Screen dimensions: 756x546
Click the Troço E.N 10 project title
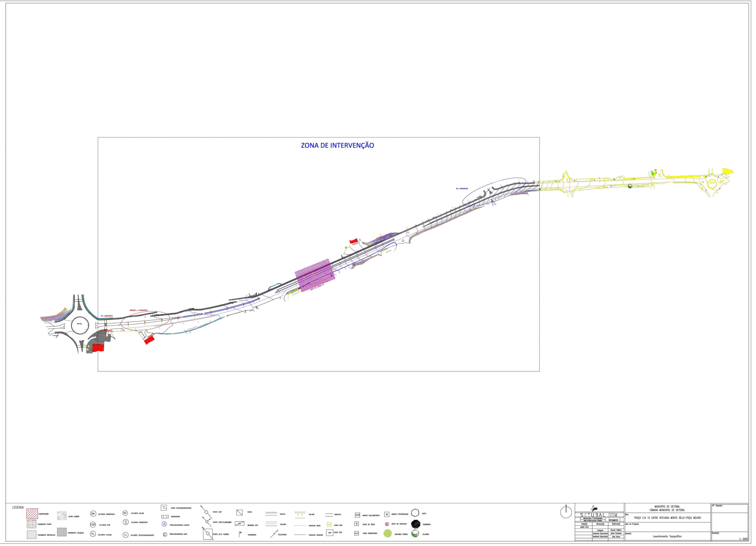coord(667,518)
